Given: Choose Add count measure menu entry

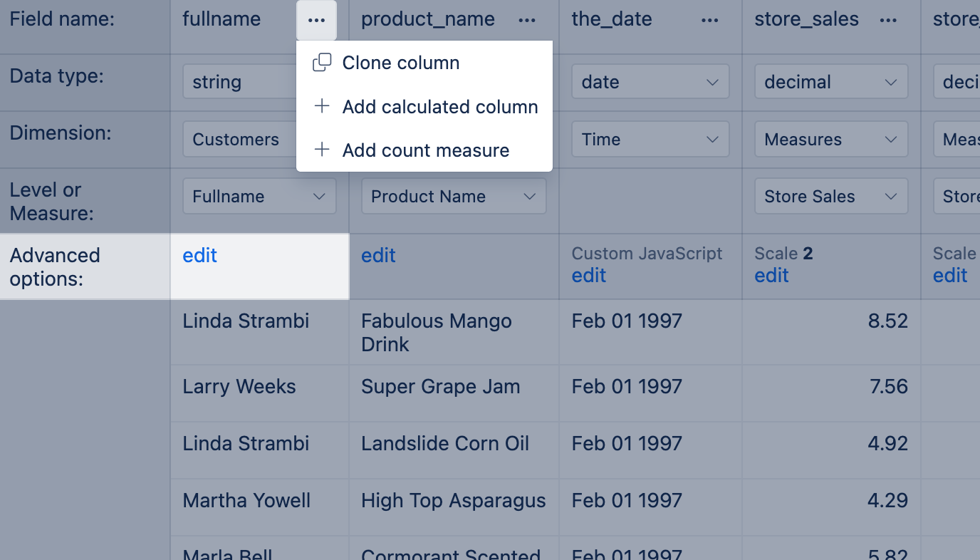Looking at the screenshot, I should click(425, 150).
